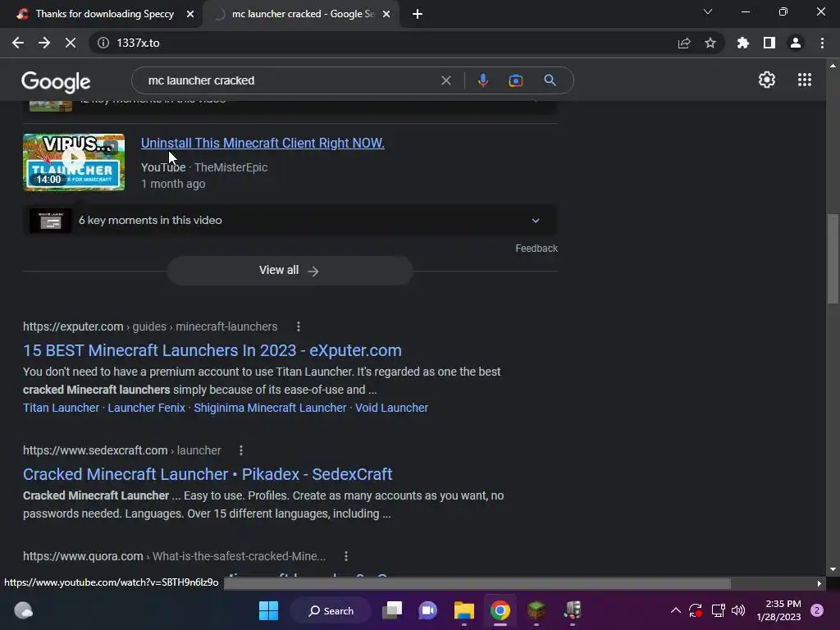Open Task View on taskbar

pyautogui.click(x=392, y=610)
